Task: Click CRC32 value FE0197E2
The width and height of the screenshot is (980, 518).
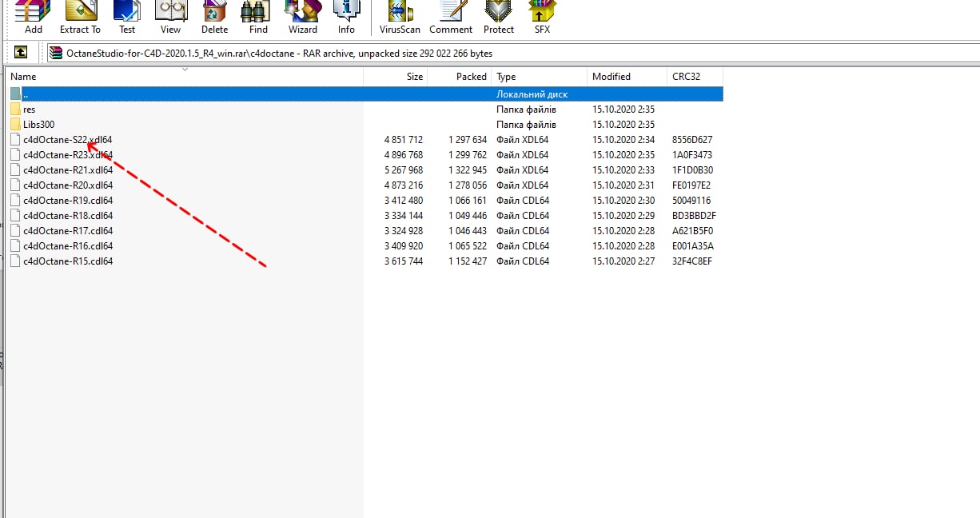Action: coord(691,185)
